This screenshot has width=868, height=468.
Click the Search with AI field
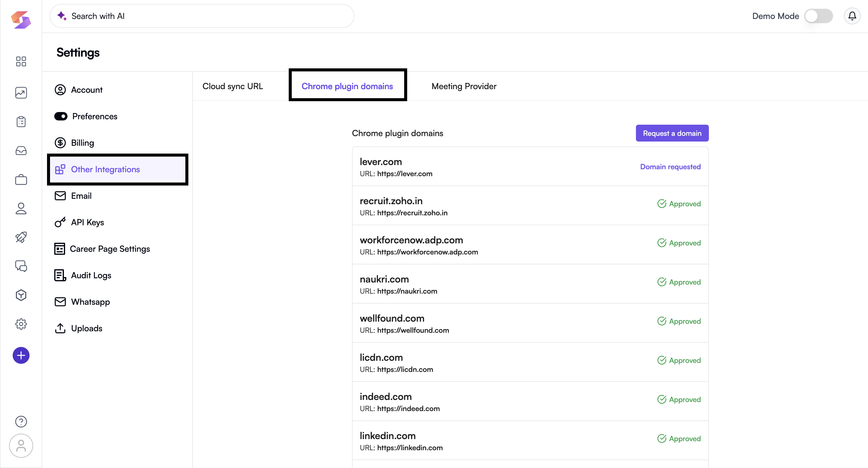pyautogui.click(x=202, y=16)
